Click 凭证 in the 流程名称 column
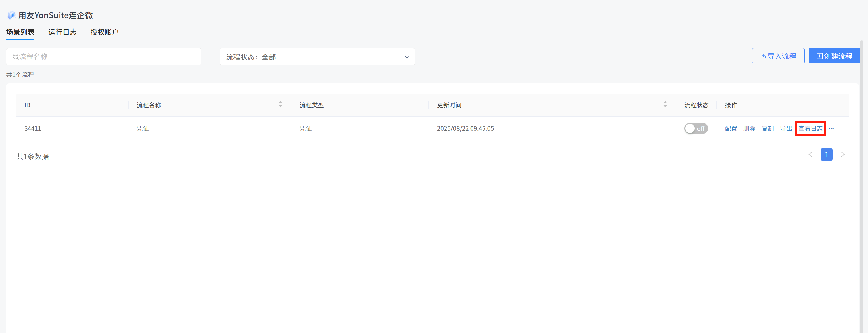This screenshot has width=868, height=333. (142, 129)
